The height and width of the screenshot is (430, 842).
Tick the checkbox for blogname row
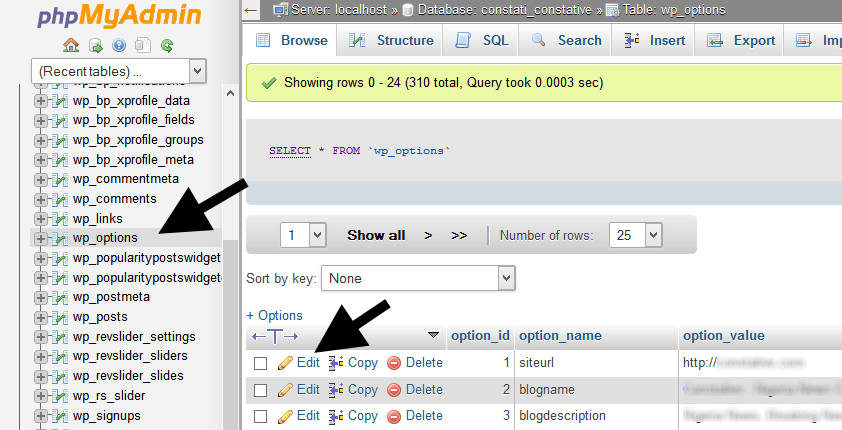[260, 390]
